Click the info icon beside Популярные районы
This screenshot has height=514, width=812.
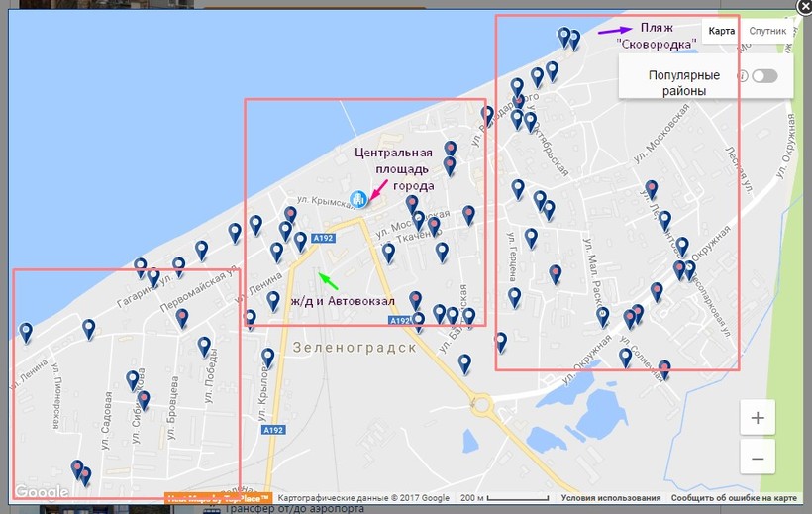click(741, 76)
